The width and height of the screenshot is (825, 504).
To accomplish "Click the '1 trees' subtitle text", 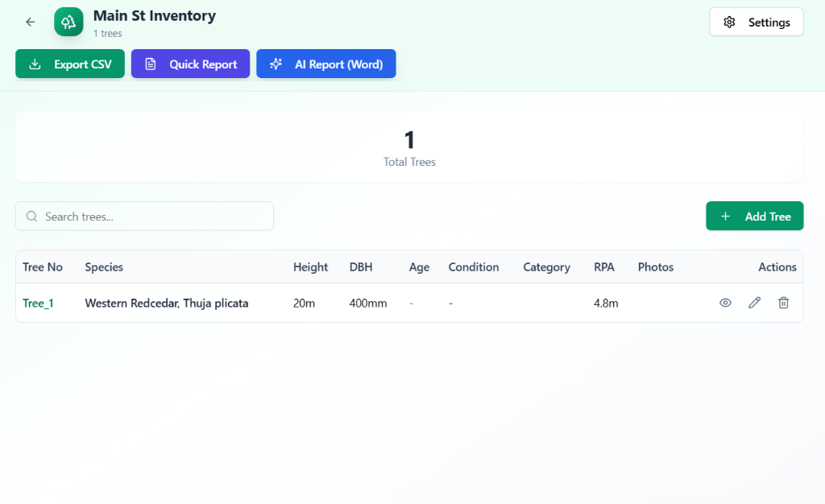I will click(107, 34).
